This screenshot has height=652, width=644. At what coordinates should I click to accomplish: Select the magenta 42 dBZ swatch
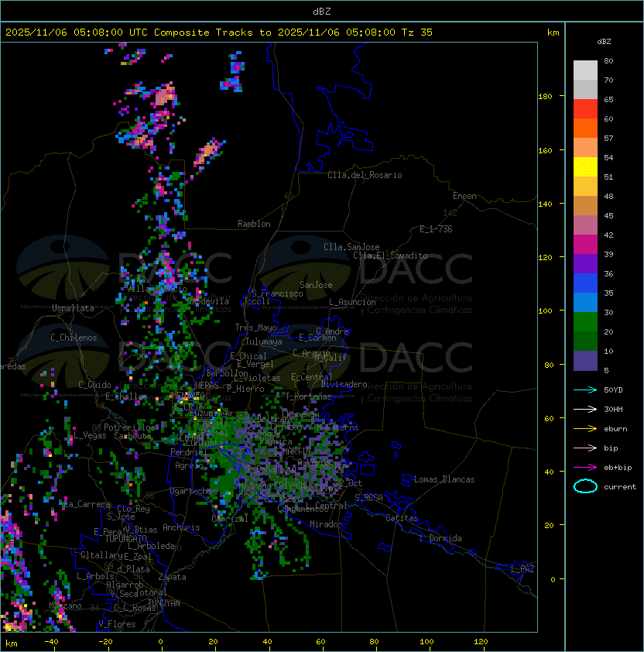click(x=585, y=244)
